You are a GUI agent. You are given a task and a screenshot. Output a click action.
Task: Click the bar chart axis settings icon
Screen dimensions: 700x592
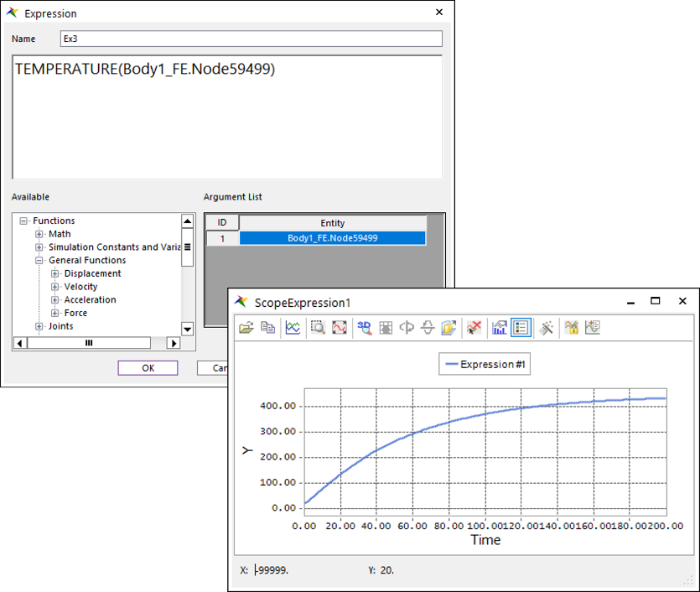(x=500, y=328)
